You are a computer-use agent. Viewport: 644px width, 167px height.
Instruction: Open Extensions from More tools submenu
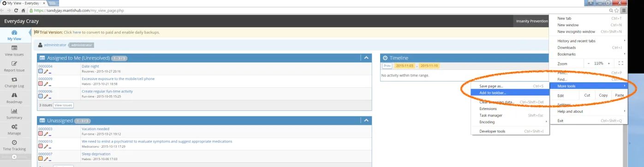coord(510,109)
